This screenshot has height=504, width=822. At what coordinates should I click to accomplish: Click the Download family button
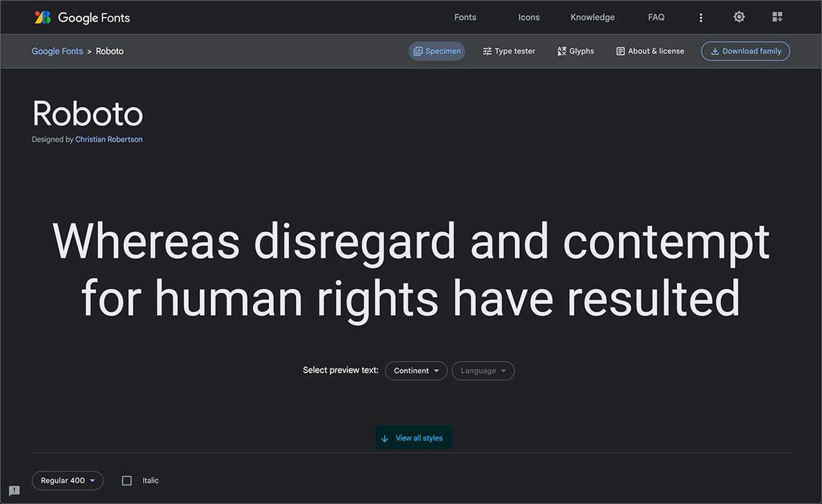[745, 51]
